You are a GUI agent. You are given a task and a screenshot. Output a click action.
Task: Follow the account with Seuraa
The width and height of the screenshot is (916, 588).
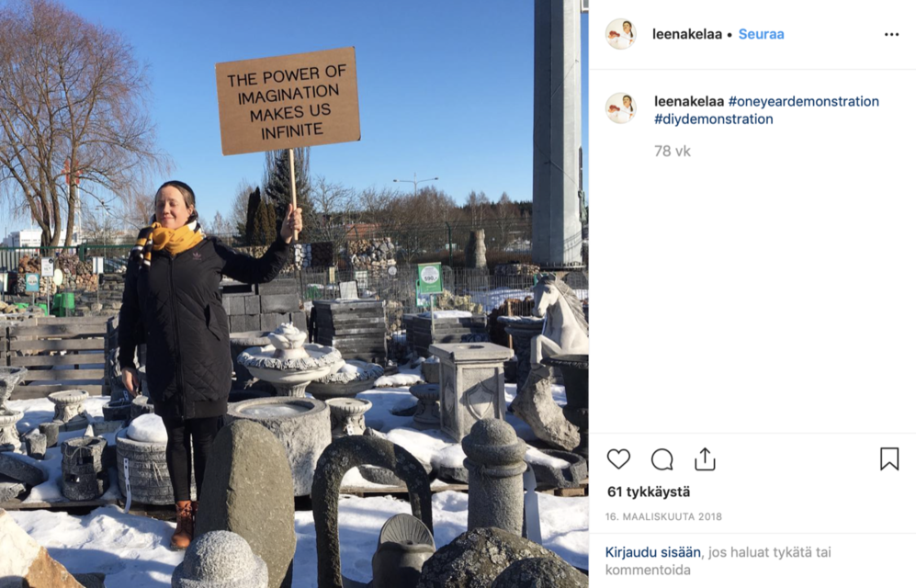tap(762, 34)
